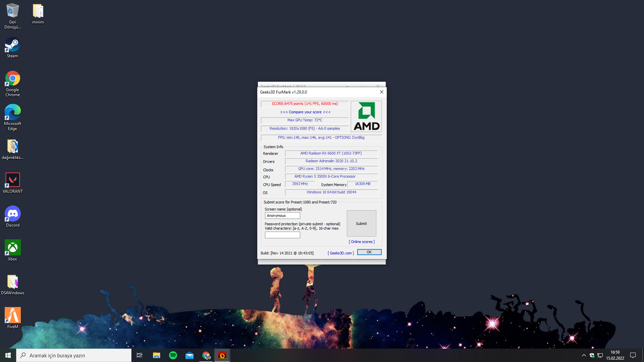The height and width of the screenshot is (362, 644).
Task: Open Spotify from the taskbar
Action: 173,355
